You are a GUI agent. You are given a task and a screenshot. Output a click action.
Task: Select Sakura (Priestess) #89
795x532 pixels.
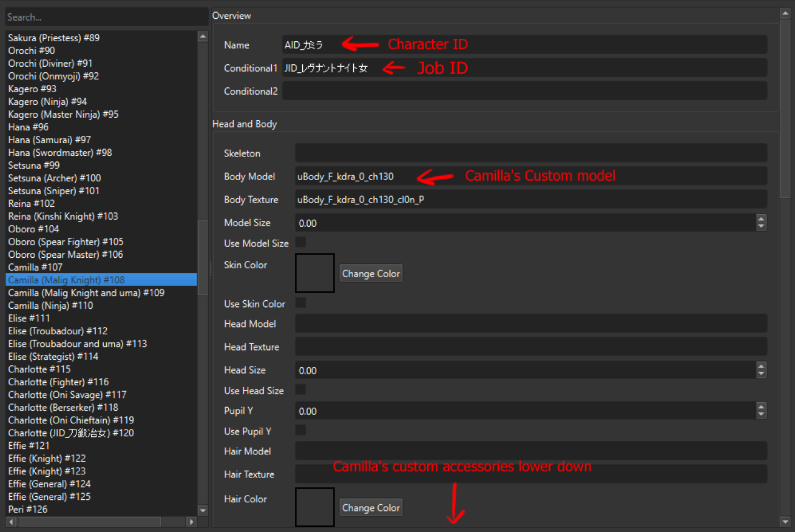(x=101, y=38)
